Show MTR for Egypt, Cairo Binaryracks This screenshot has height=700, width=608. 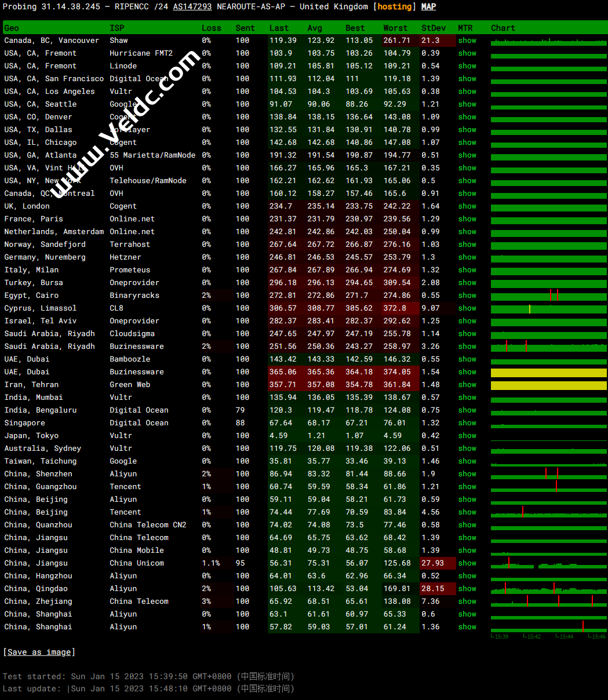tap(467, 296)
